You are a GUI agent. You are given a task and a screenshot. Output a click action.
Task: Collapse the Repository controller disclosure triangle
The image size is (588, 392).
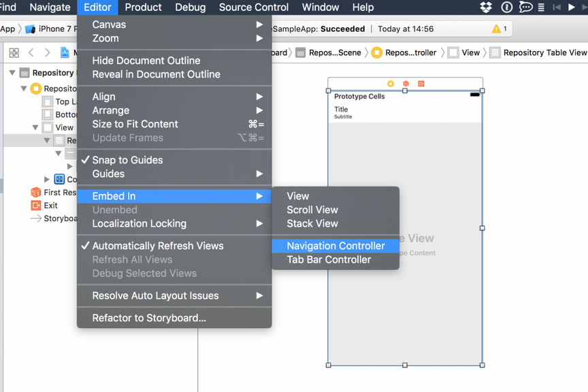point(24,88)
